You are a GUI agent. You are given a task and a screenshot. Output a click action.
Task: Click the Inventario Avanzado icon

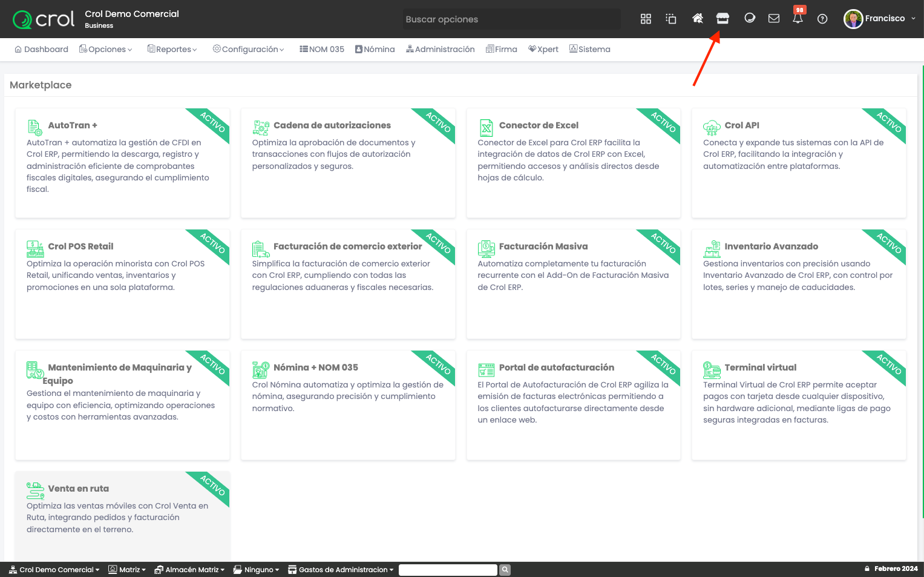click(x=712, y=248)
